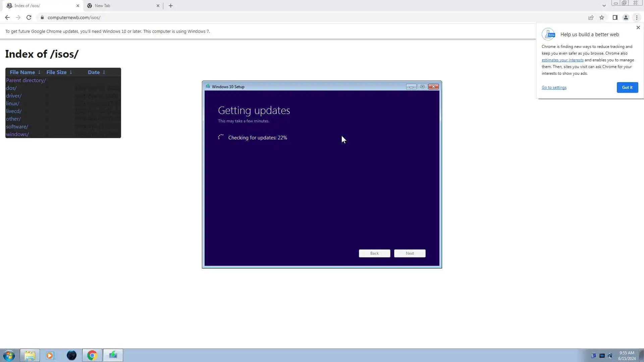This screenshot has width=644, height=362.
Task: Sort listing by Date column
Action: pos(94,72)
